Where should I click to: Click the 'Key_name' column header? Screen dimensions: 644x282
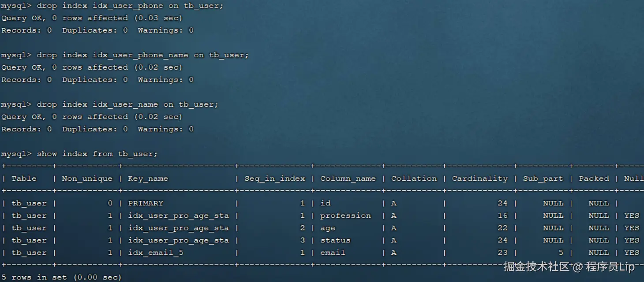pyautogui.click(x=148, y=178)
